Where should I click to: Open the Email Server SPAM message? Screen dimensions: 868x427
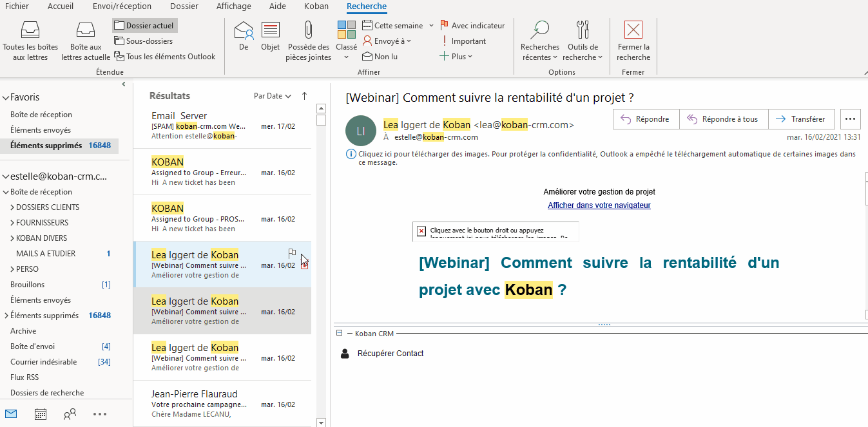point(222,126)
